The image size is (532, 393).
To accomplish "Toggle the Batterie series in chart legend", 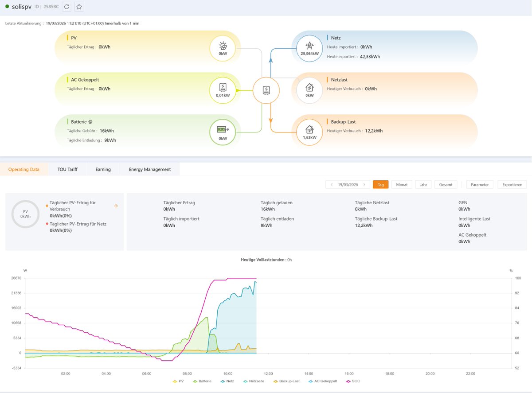I will [x=202, y=381].
